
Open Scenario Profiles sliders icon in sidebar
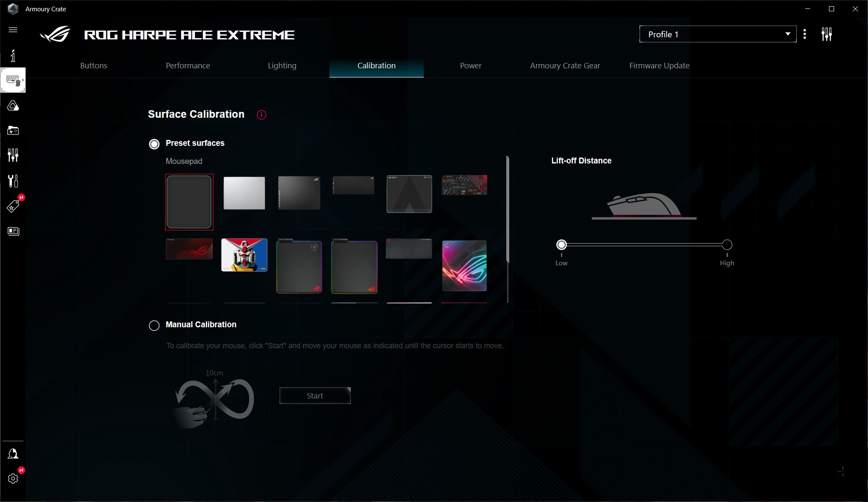coord(13,155)
